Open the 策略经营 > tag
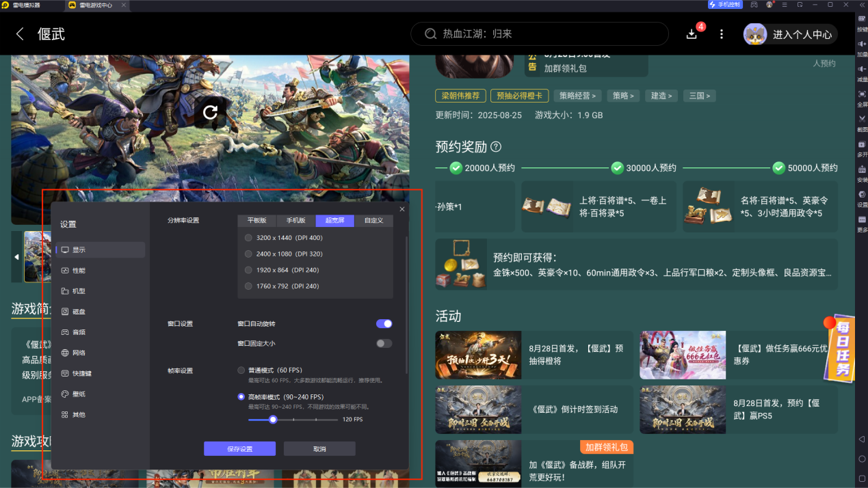The height and width of the screenshot is (488, 868). tap(577, 96)
